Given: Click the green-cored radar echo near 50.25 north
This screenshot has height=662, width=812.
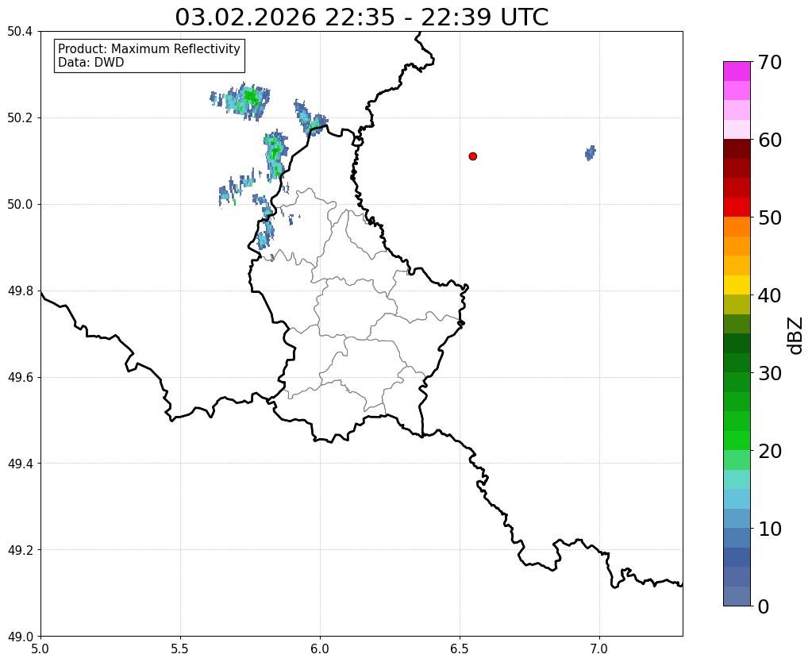Looking at the screenshot, I should pos(242,101).
